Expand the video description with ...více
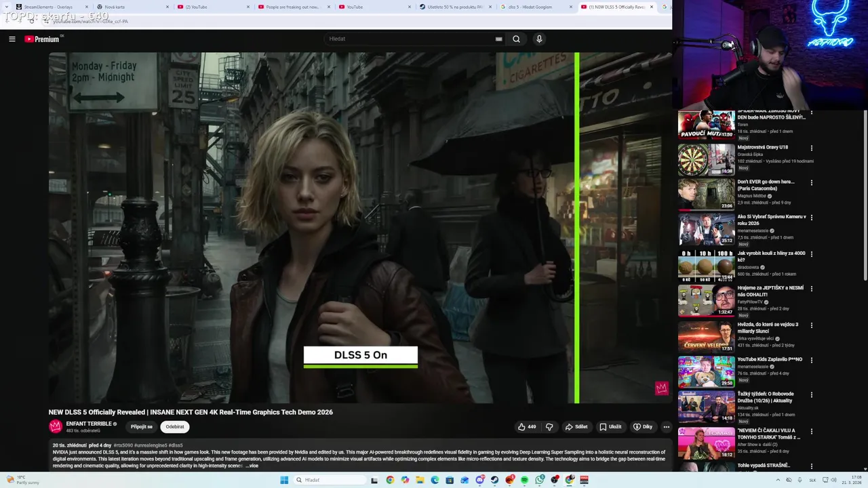 252,466
